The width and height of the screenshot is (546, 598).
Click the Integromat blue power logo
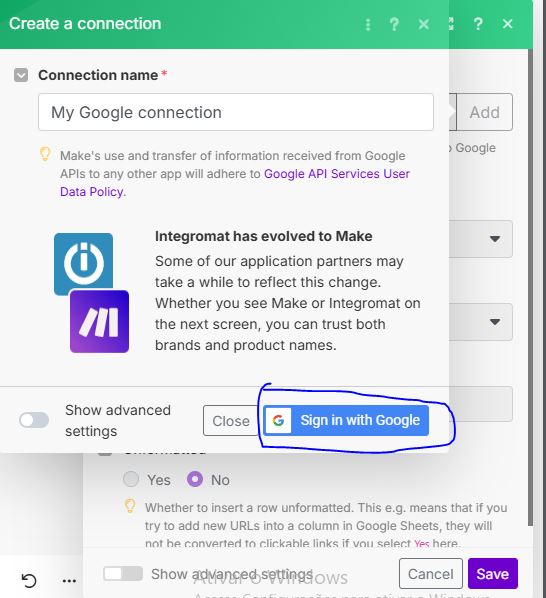pos(84,262)
